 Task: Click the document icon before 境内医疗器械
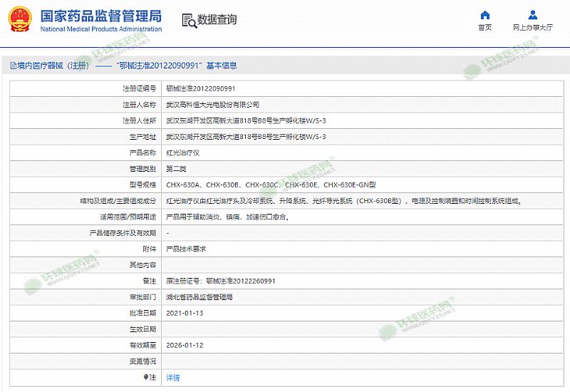tap(13, 66)
